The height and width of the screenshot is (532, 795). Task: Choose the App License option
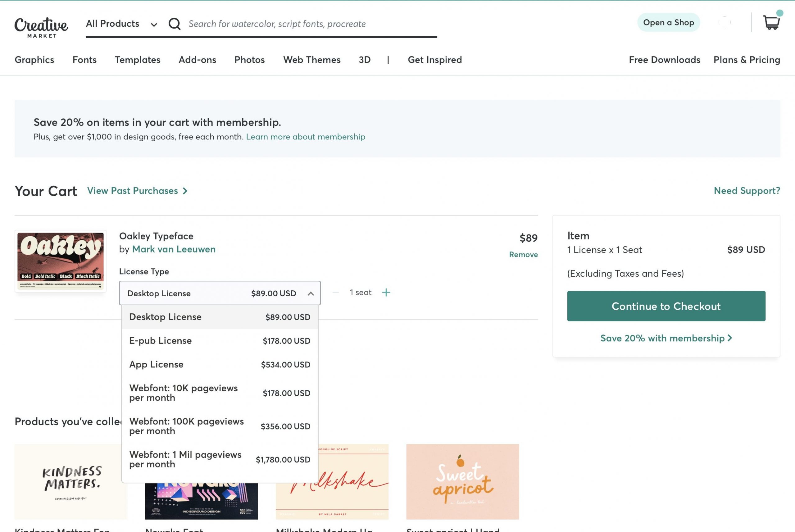[x=220, y=364]
